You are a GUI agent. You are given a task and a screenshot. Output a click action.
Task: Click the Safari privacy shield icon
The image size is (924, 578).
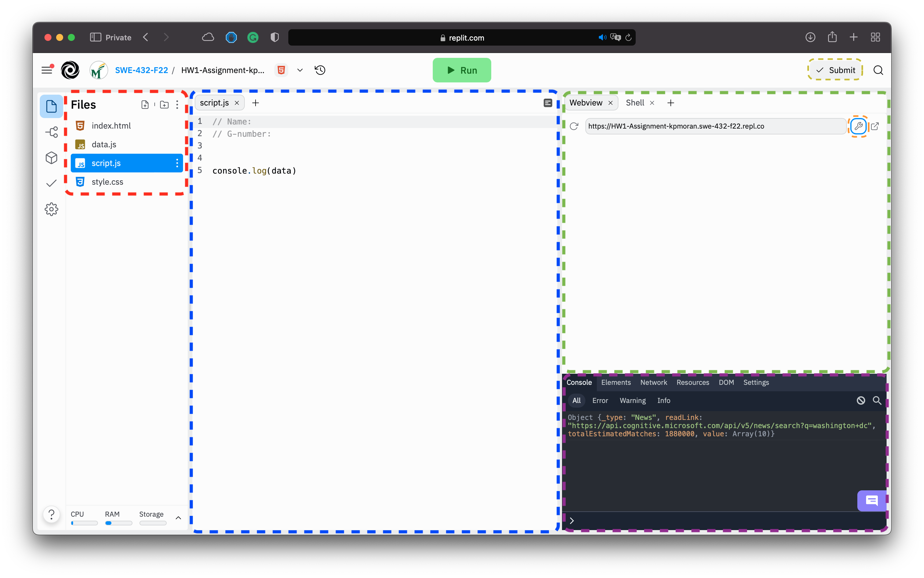pos(275,37)
